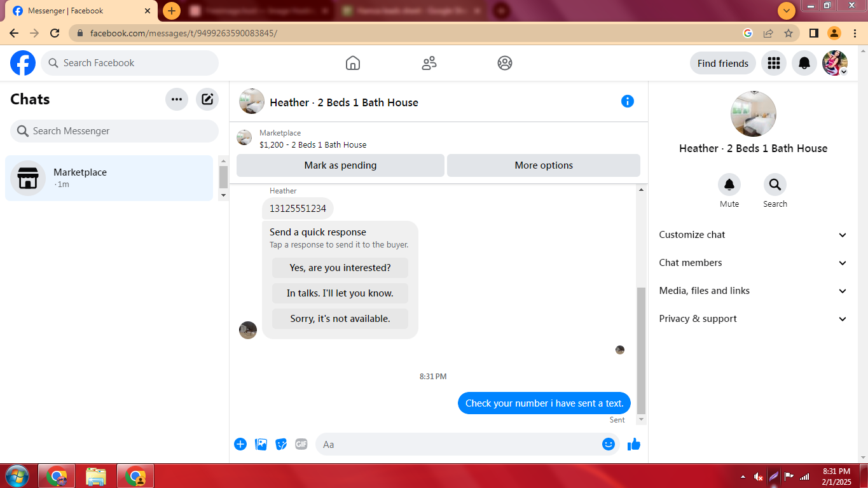Expand Customize chat section
The height and width of the screenshot is (488, 868).
click(753, 235)
